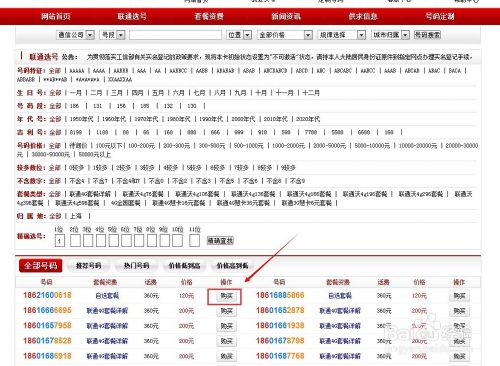Select the 1位 digit box in 精确选号

pyautogui.click(x=60, y=241)
